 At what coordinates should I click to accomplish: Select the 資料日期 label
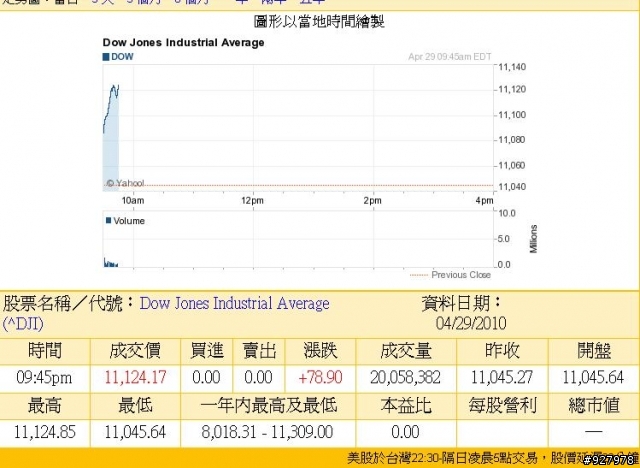(x=462, y=303)
